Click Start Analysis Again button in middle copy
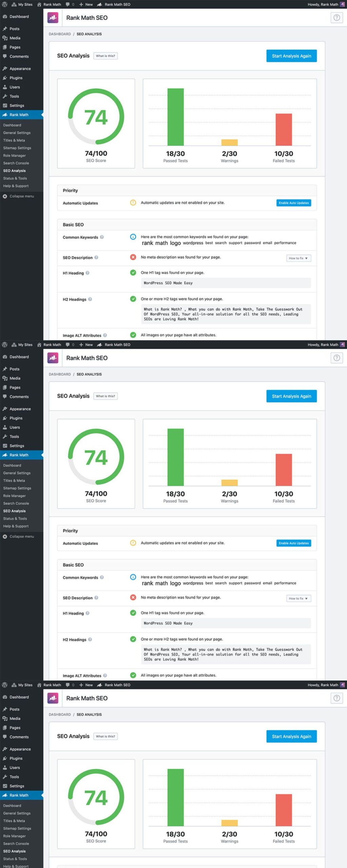Image resolution: width=347 pixels, height=868 pixels. (291, 396)
